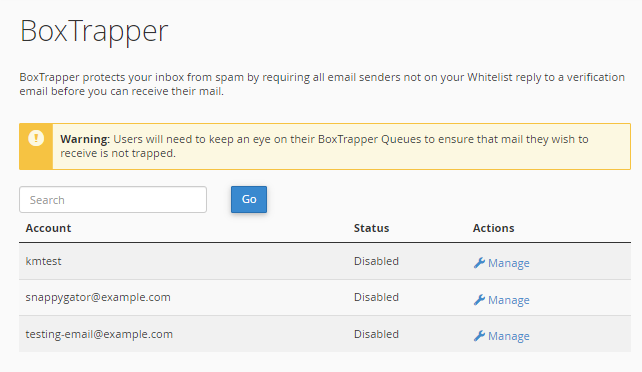Select the snappygator@example.com account text
The height and width of the screenshot is (372, 642).
pos(98,297)
